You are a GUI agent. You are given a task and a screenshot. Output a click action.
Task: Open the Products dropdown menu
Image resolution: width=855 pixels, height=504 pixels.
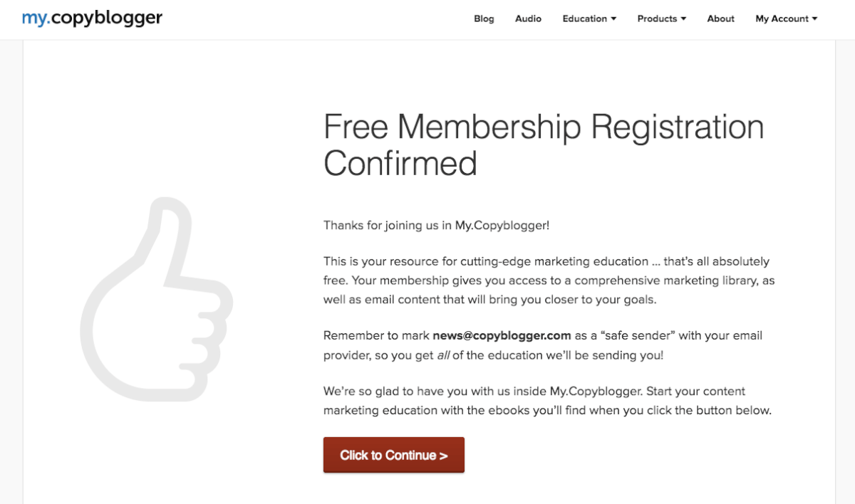[662, 19]
